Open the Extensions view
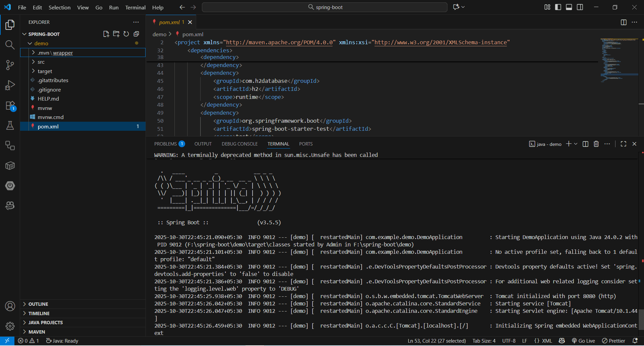This screenshot has width=644, height=346. click(x=10, y=106)
